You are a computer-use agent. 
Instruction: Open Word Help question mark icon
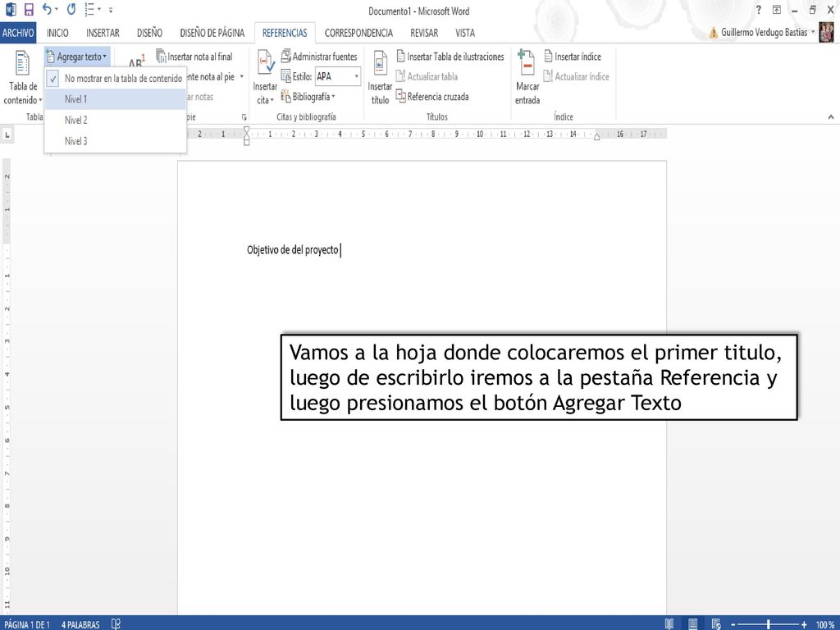click(758, 10)
